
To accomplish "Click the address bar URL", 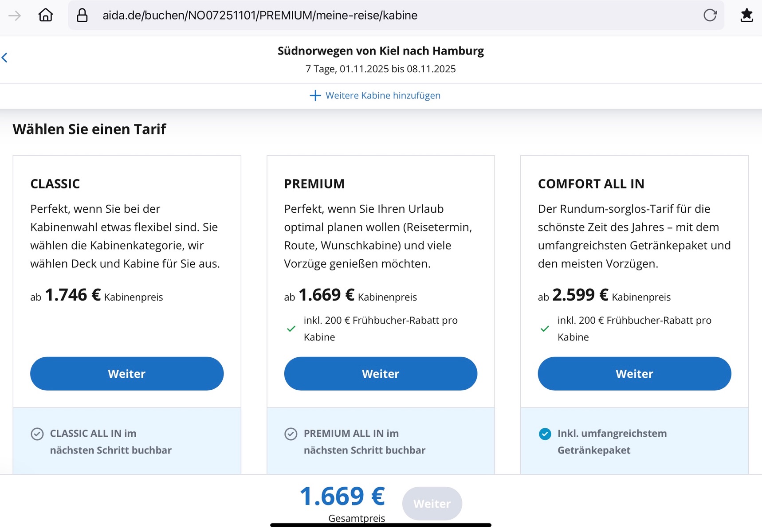I will 260,16.
